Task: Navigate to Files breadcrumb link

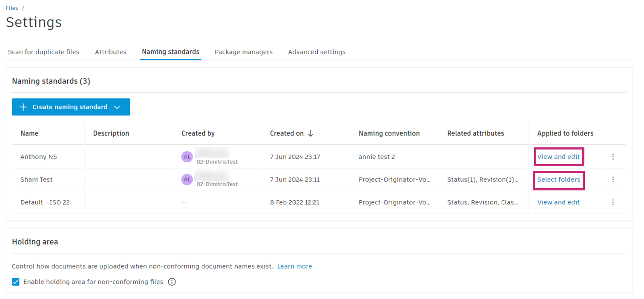Action: coord(12,8)
